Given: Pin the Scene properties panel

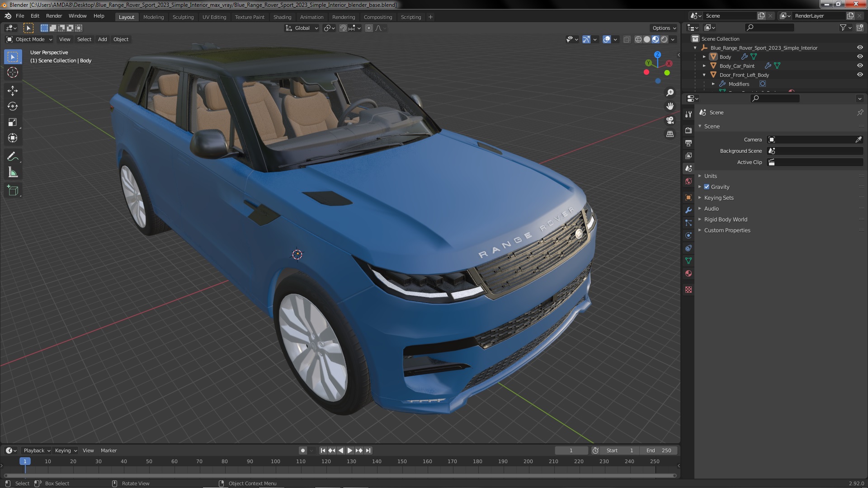Looking at the screenshot, I should 860,113.
